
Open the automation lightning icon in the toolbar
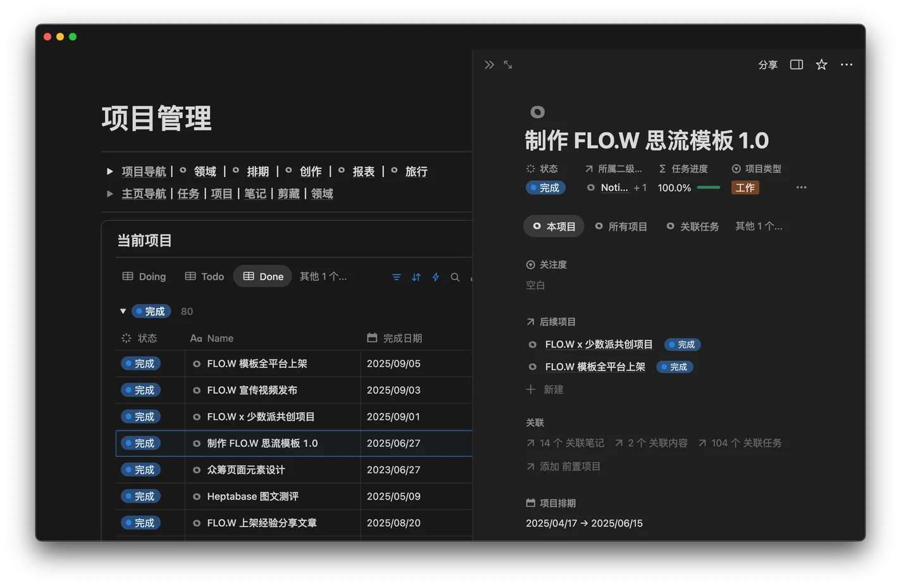point(436,276)
